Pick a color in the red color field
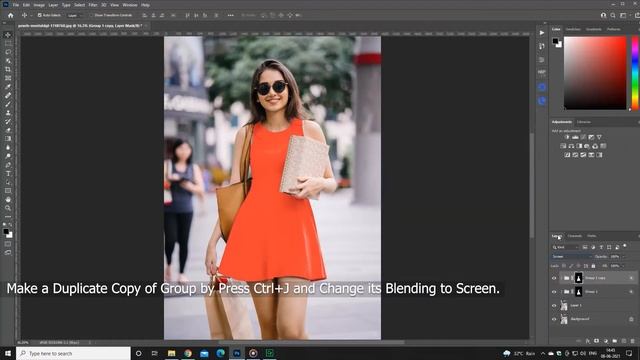Viewport: 640px width, 360px height. coord(595,73)
